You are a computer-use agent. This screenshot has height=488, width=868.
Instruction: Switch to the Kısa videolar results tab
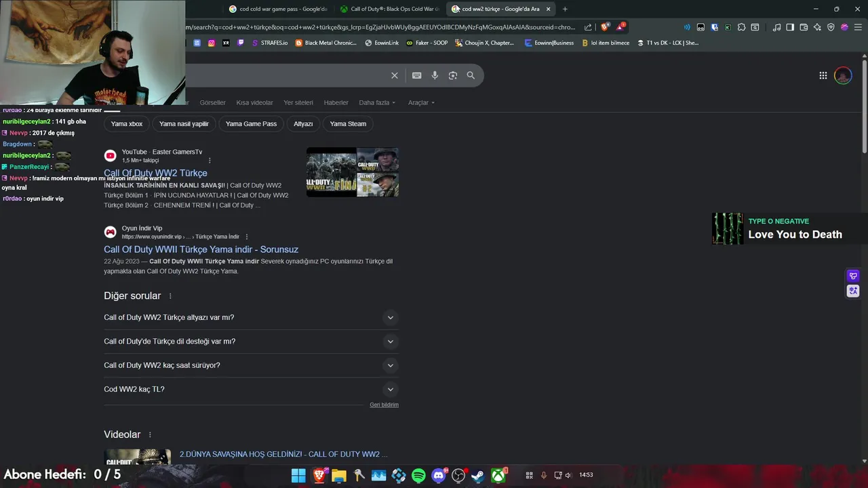[x=254, y=102]
